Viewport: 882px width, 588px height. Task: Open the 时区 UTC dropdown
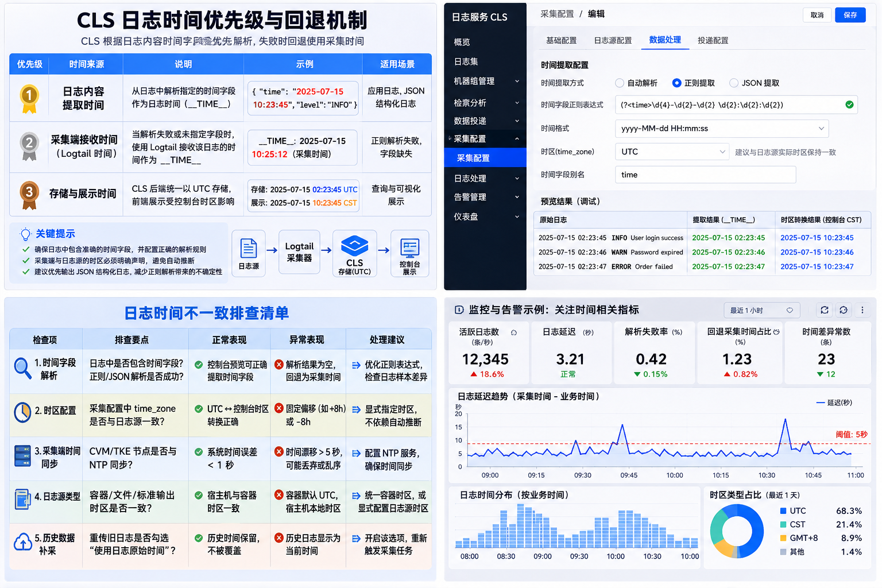(672, 152)
